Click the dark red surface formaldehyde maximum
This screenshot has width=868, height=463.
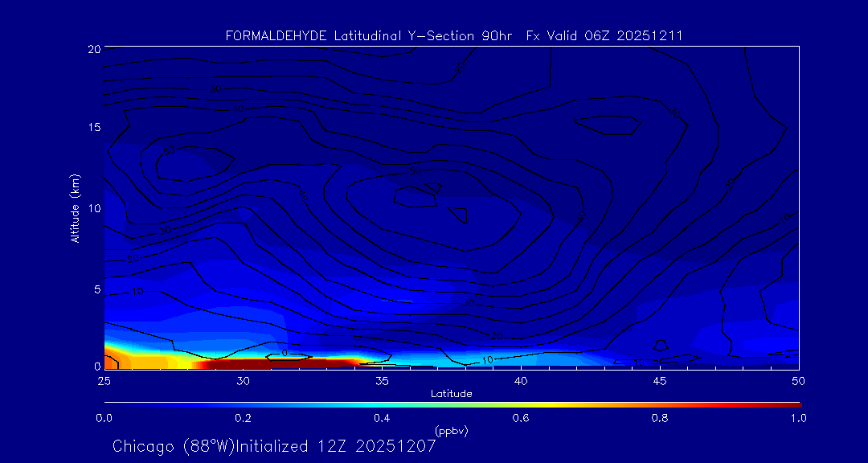point(273,364)
